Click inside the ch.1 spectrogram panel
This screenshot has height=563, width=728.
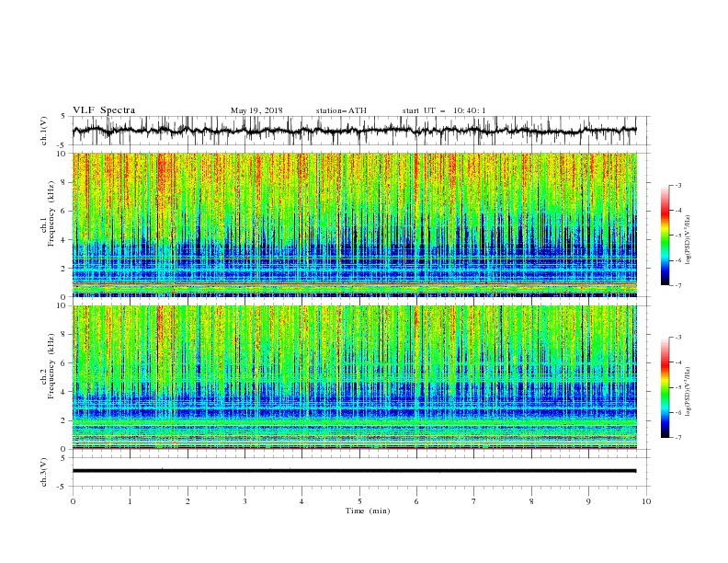pos(355,224)
